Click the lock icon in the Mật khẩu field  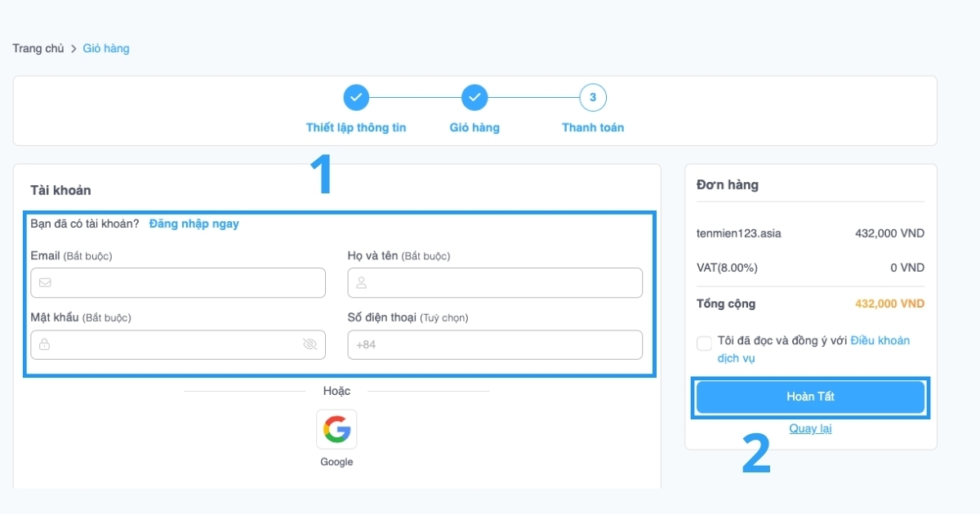[46, 344]
